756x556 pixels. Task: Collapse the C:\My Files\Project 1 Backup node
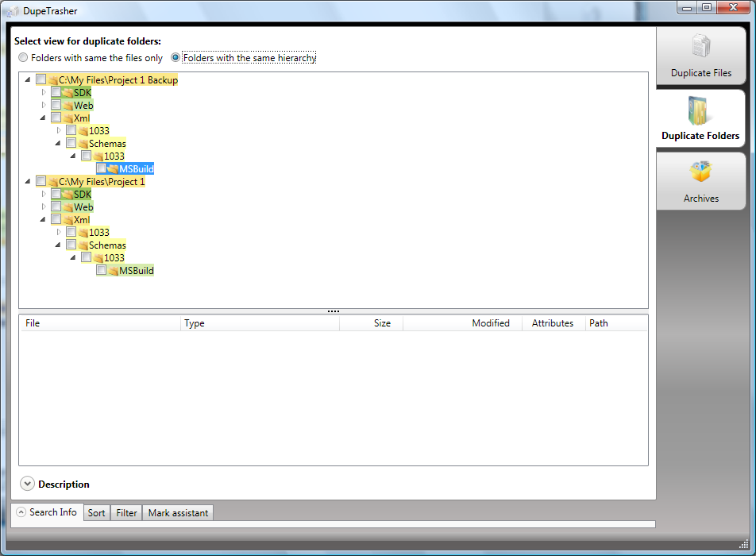[x=28, y=79]
